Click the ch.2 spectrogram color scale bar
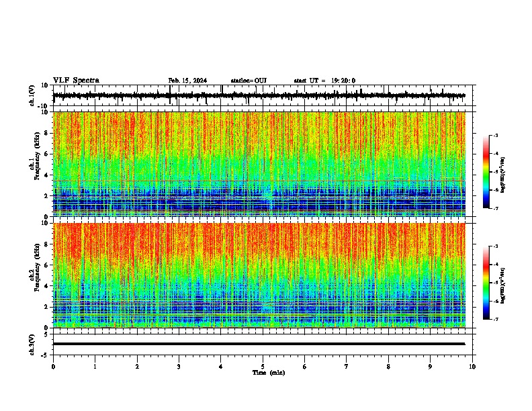Image resolution: width=532 pixels, height=411 pixels. tap(486, 283)
